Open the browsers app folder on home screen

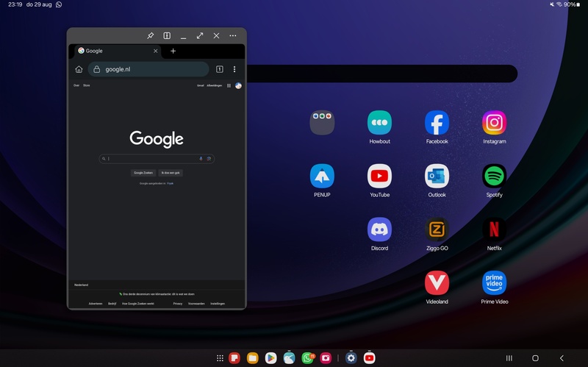tap(322, 123)
